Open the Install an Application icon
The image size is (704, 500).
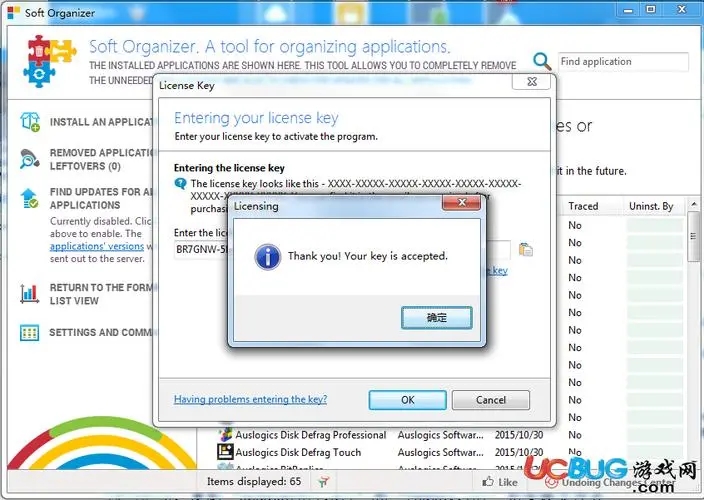(30, 122)
